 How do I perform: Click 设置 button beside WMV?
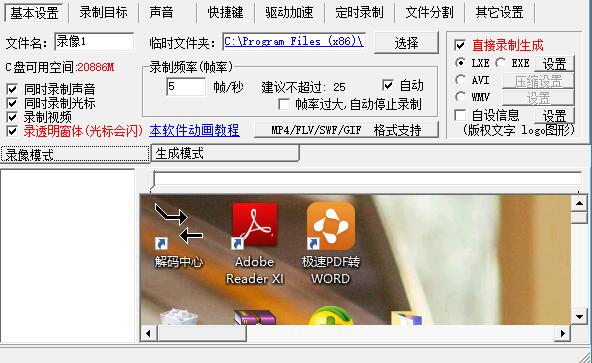(x=538, y=98)
